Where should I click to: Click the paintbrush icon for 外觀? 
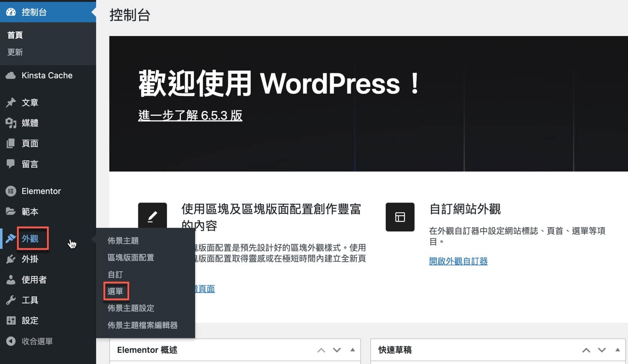coord(11,239)
